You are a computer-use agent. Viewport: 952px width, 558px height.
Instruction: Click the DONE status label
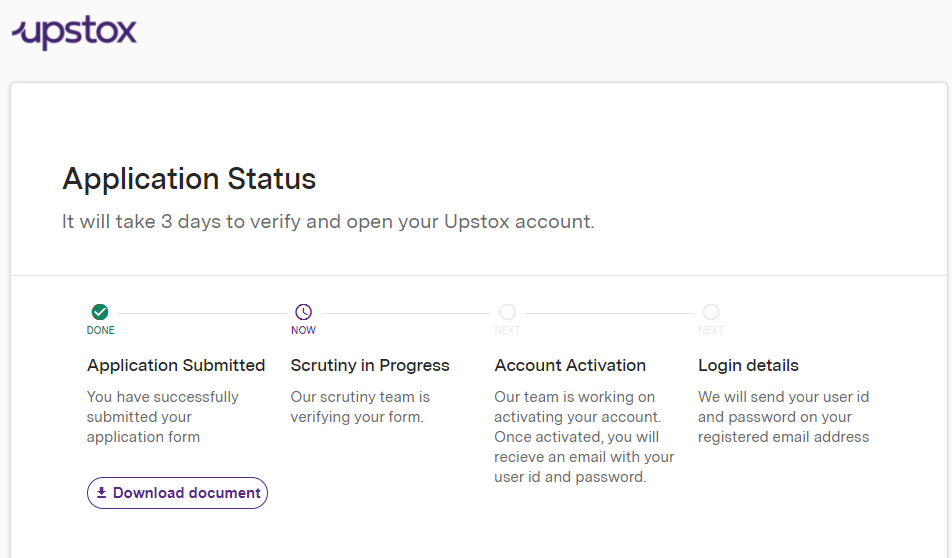point(100,330)
